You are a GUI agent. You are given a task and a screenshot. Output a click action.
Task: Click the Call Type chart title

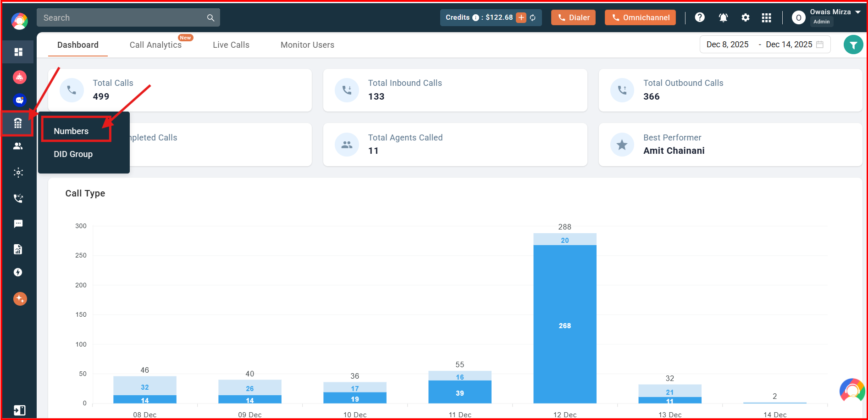point(85,193)
